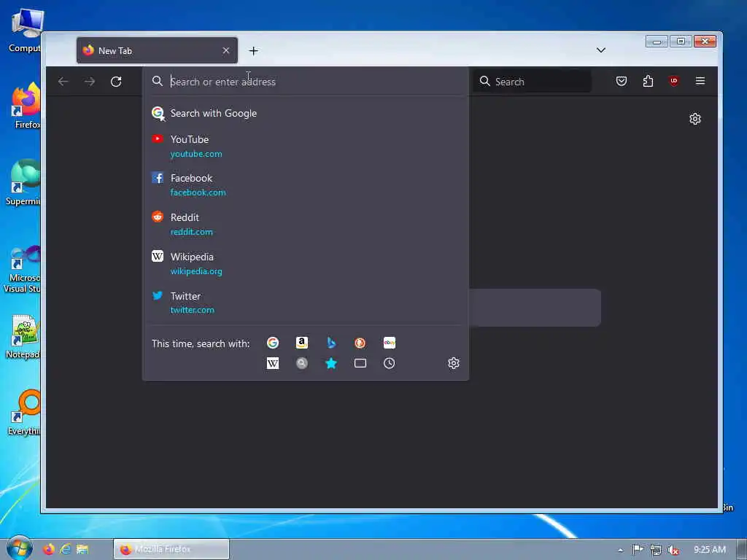The image size is (747, 560).
Task: Select Wikipedia one-off search icon
Action: 273,363
